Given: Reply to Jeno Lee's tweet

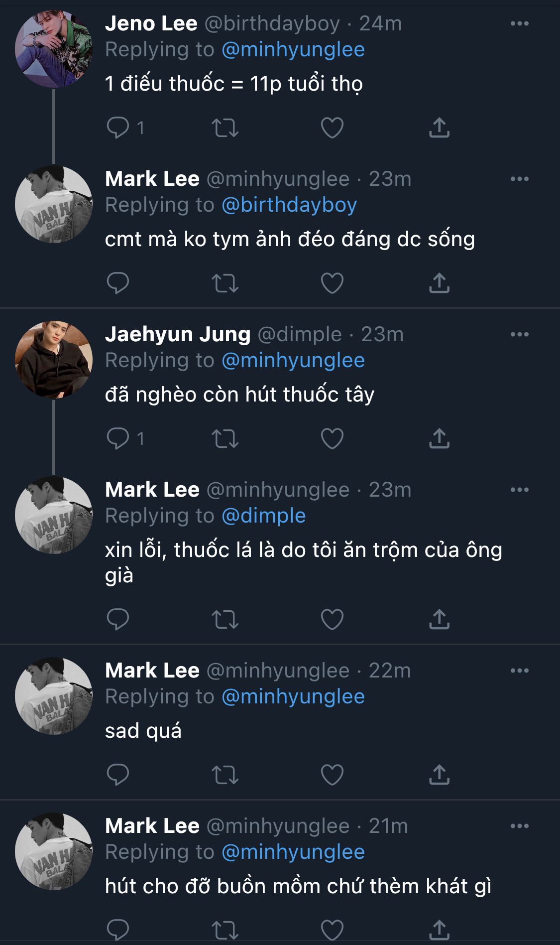Looking at the screenshot, I should point(118,128).
